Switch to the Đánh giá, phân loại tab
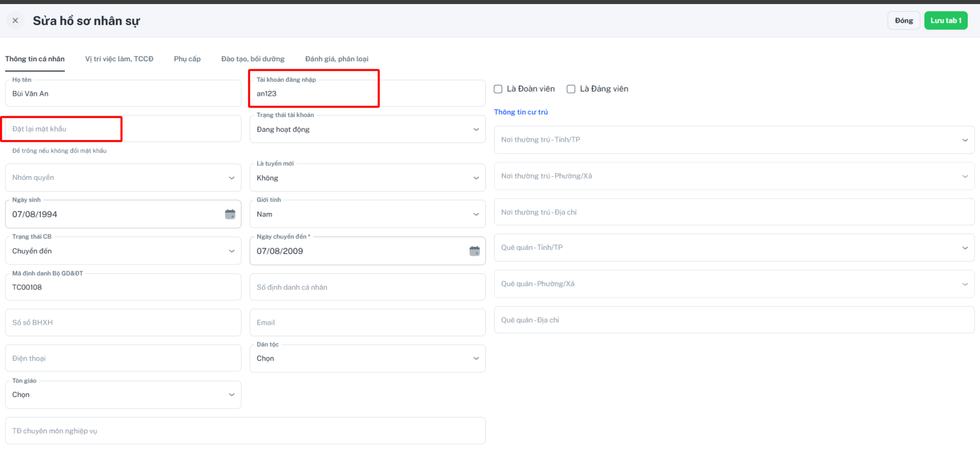980x463 pixels. coord(337,59)
